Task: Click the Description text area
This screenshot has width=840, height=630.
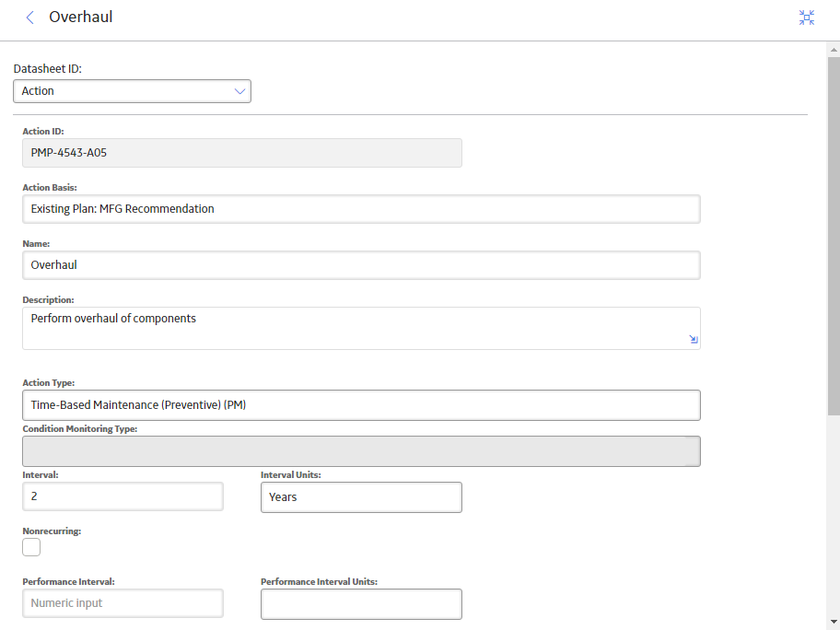Action: [361, 329]
